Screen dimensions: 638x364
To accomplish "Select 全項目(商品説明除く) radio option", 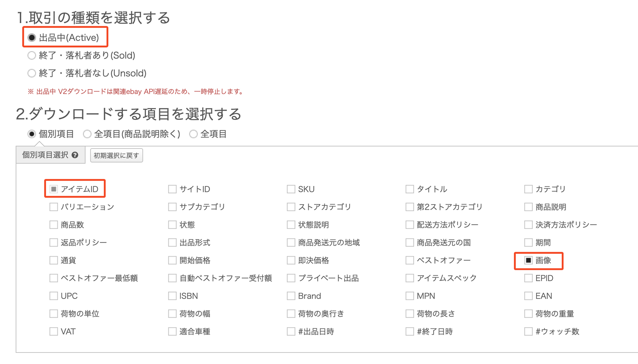I will [x=87, y=134].
